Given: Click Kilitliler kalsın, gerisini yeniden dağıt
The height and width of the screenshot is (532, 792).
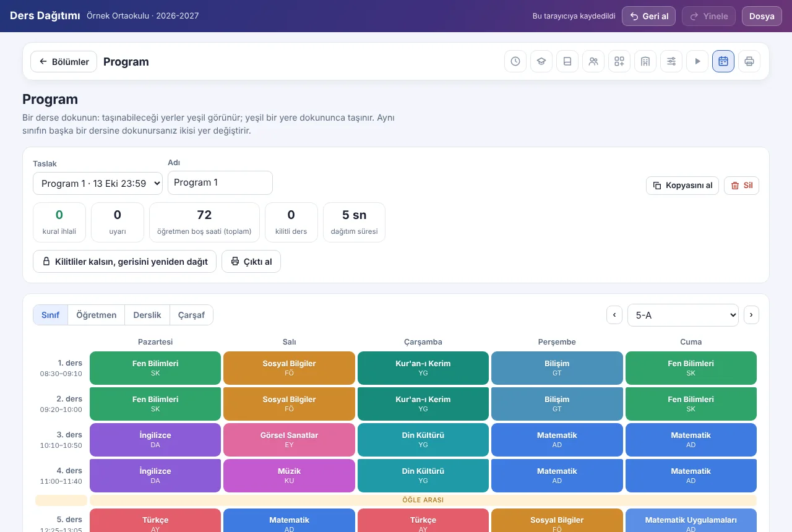Looking at the screenshot, I should point(124,261).
